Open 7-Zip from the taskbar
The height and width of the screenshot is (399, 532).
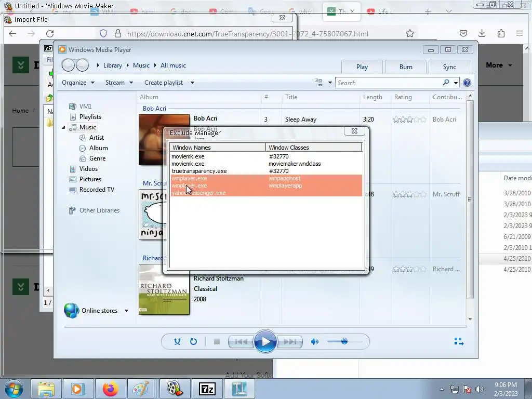point(207,389)
